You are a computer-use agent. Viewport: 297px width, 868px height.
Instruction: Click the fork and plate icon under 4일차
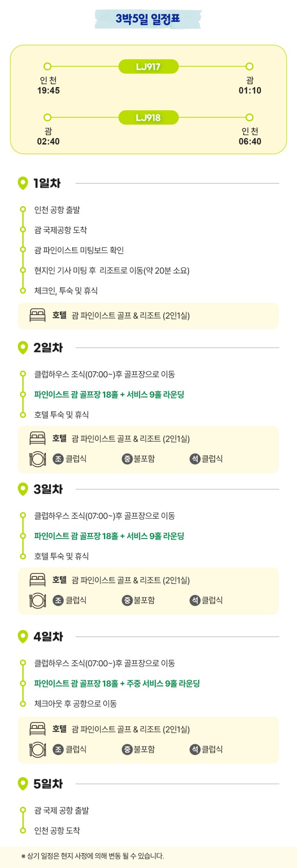click(x=38, y=749)
